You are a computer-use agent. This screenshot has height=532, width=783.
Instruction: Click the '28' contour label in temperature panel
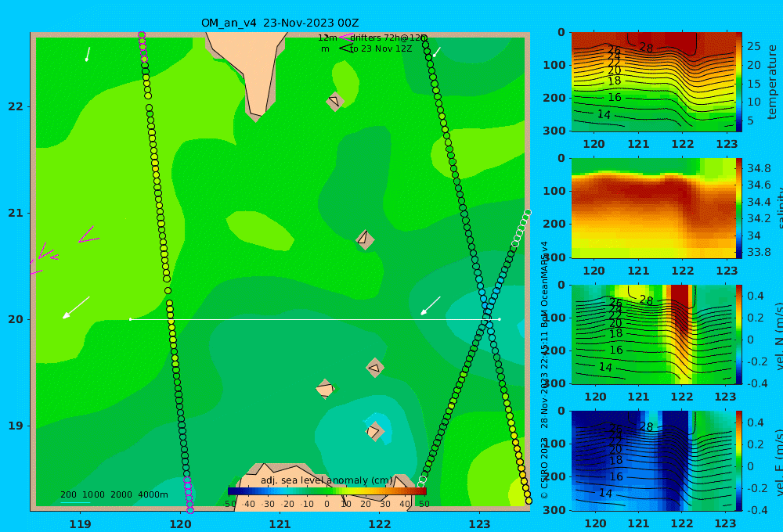tap(646, 48)
